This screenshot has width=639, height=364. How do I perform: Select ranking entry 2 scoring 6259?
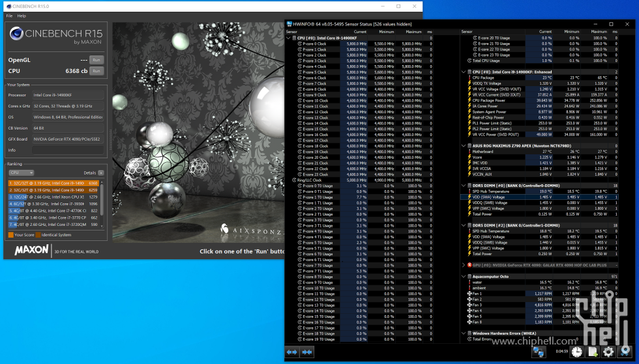coord(53,190)
